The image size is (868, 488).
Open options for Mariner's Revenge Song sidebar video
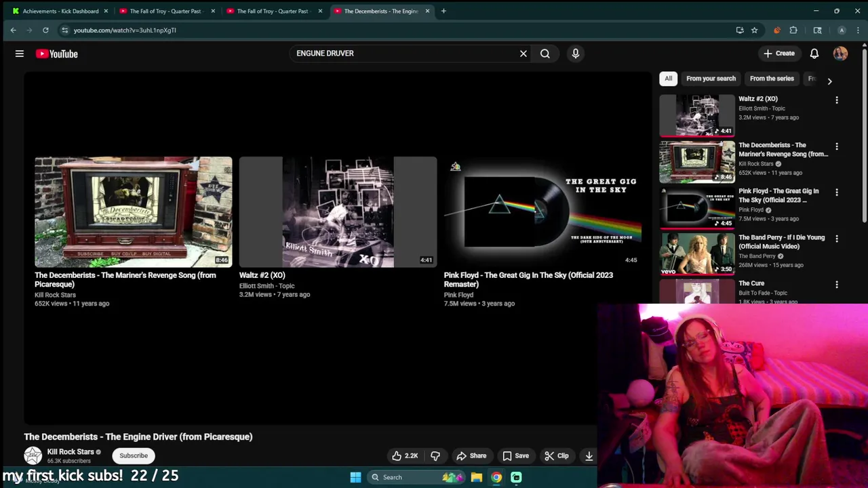(837, 146)
